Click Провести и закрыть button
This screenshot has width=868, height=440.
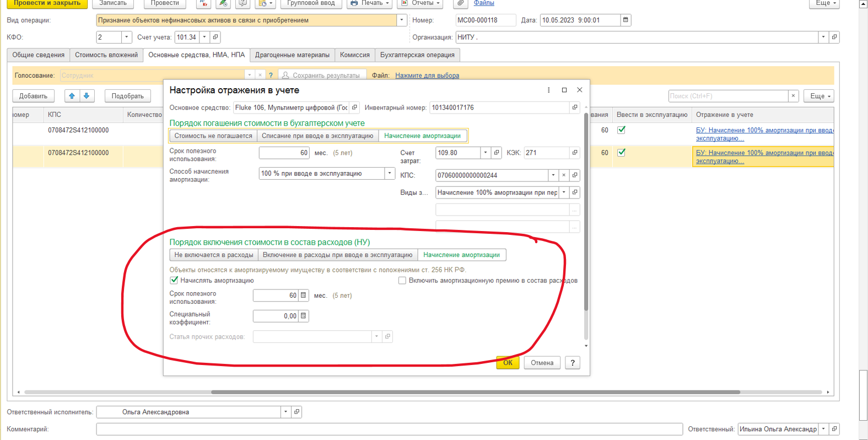(47, 3)
